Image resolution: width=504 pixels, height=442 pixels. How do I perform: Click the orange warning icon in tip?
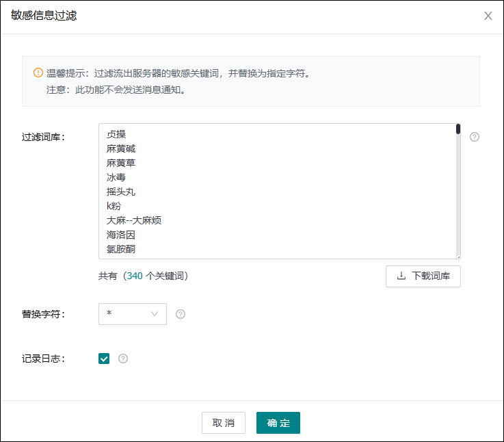pos(38,73)
